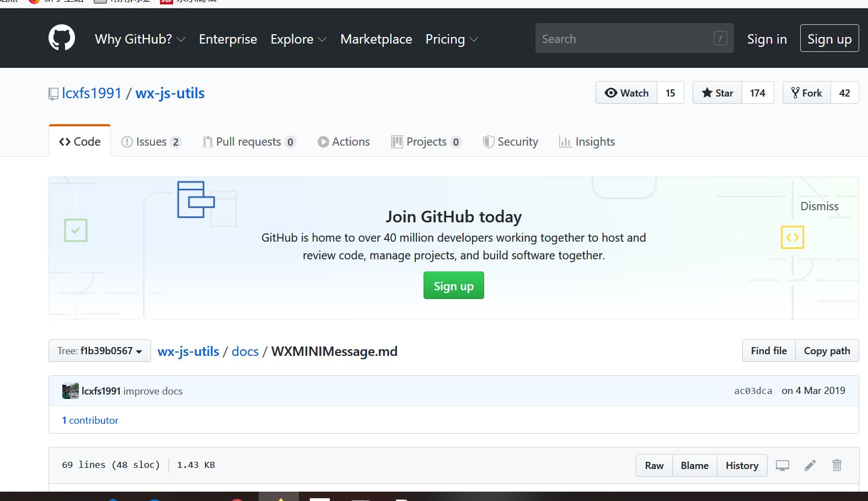Open the GitHub Octocat logo homepage
The image size is (868, 501).
(62, 38)
